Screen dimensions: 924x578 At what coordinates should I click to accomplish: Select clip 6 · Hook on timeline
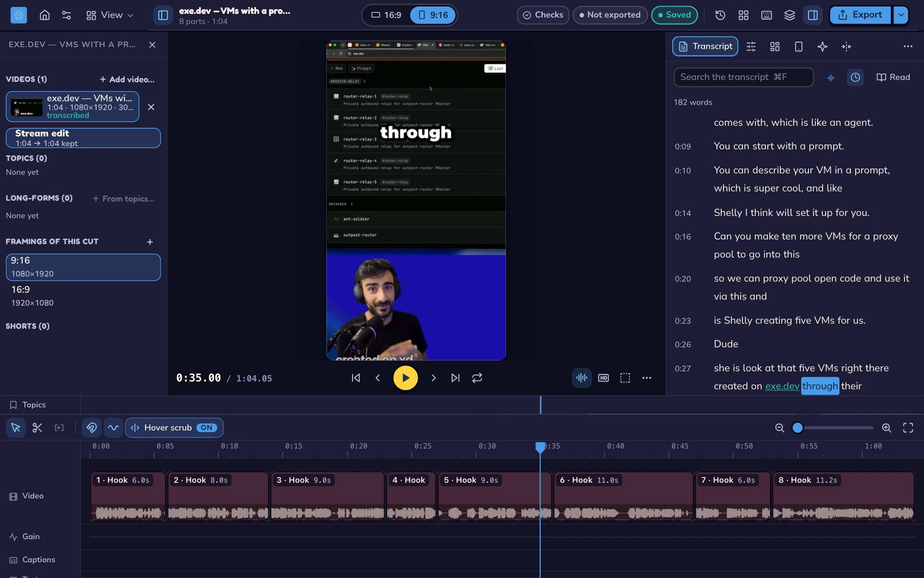623,496
